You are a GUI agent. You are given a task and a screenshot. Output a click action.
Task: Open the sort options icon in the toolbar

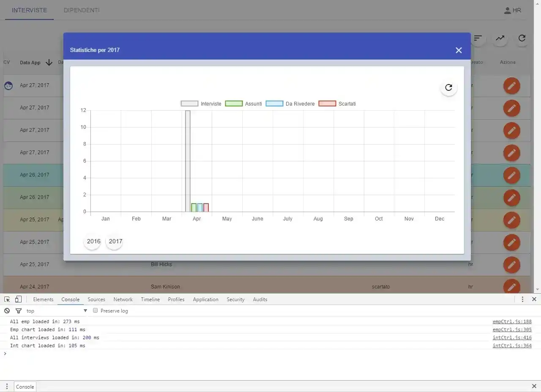(x=478, y=38)
